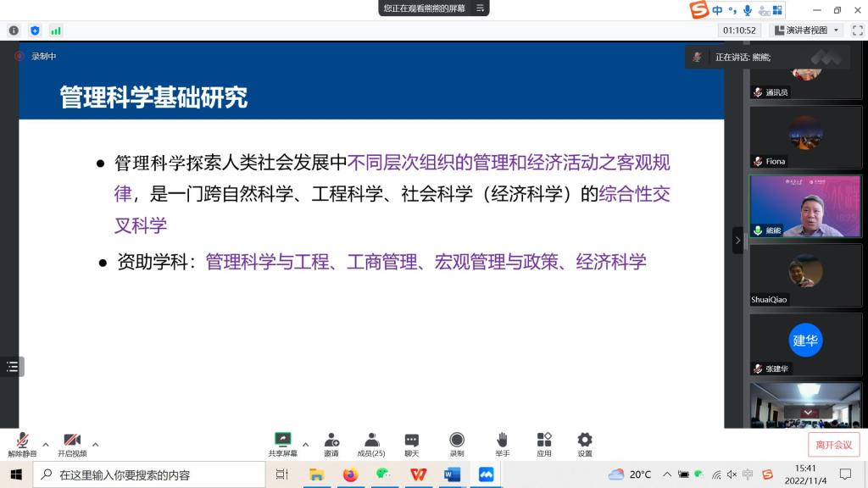The height and width of the screenshot is (488, 868).
Task: Expand video options arrow beside 开启视频
Action: point(95,444)
